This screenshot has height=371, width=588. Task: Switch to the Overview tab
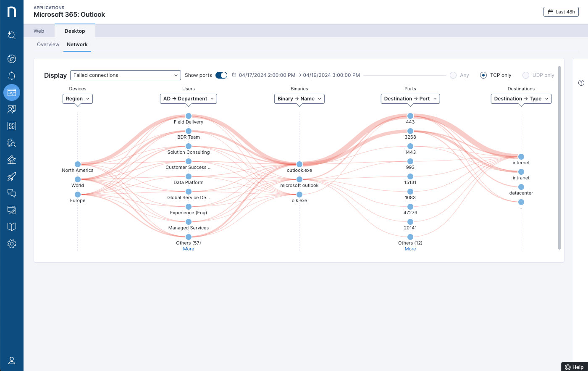[x=48, y=45]
